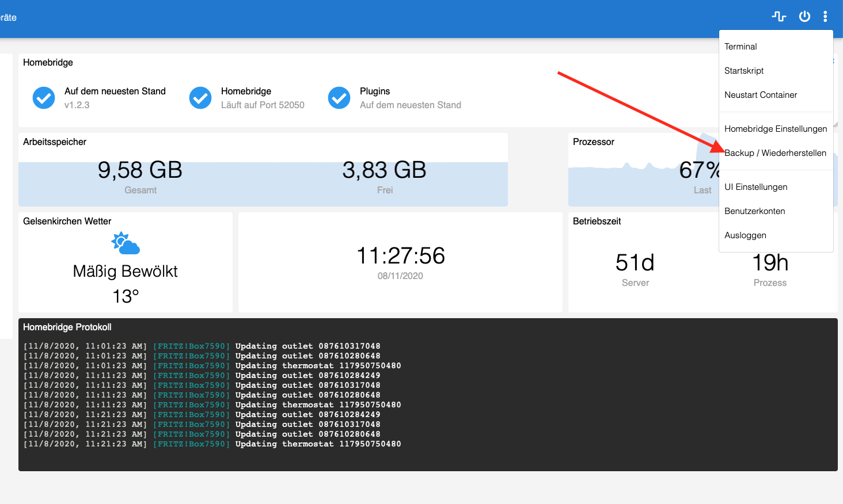
Task: Click the Homebridge version v1.2.3 text
Action: (77, 105)
